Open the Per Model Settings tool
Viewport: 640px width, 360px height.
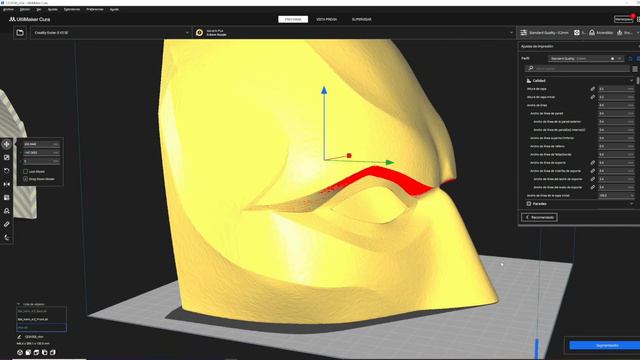coord(7,198)
